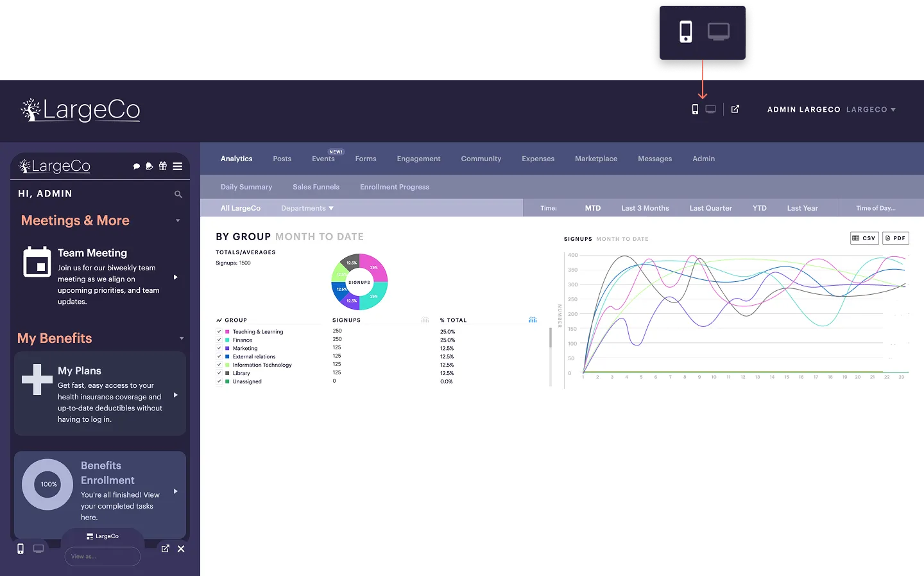
Task: Click the mobile preview icon in top header
Action: (695, 110)
